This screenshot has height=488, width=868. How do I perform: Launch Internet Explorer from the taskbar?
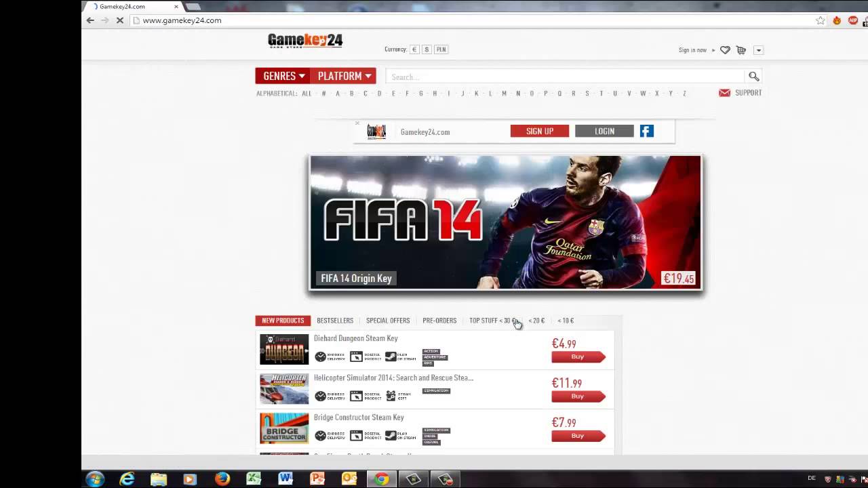[x=127, y=479]
